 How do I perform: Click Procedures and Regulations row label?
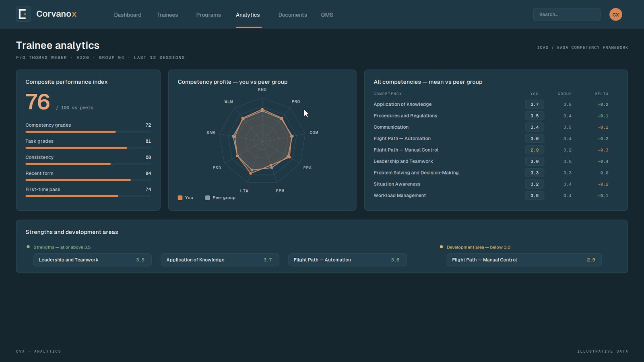tap(405, 115)
